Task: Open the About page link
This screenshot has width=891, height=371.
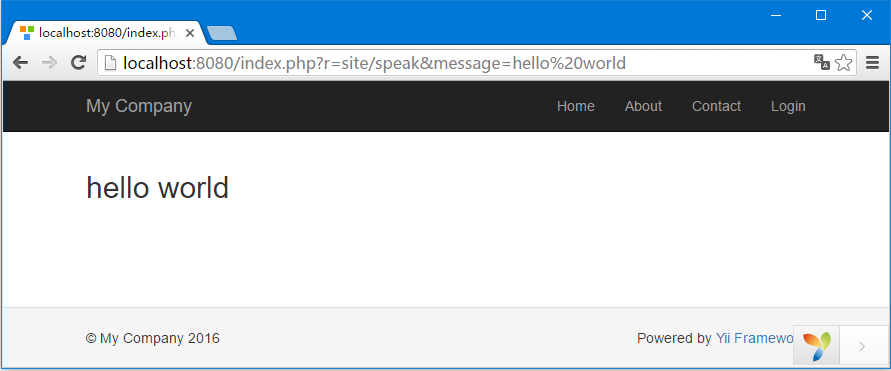Action: point(643,106)
